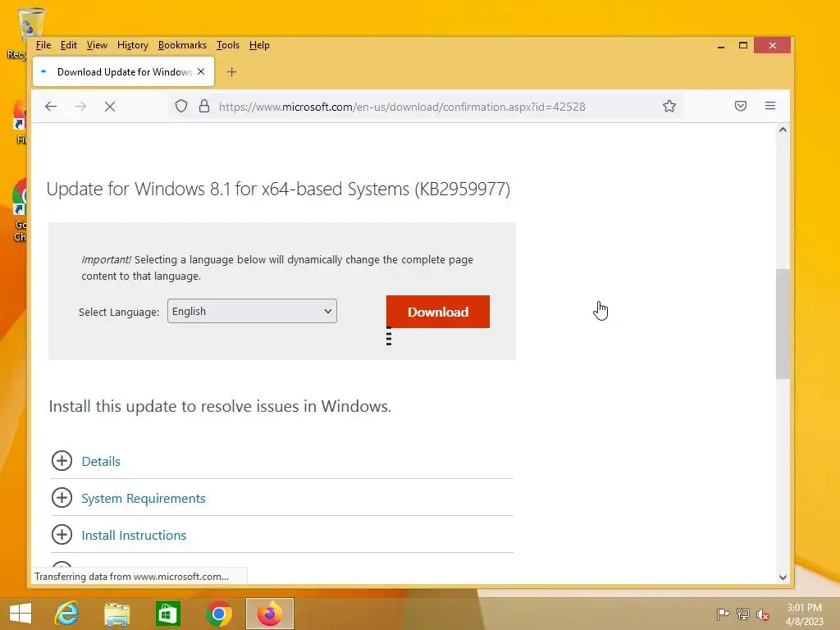Open the taskbar clock and date
The image size is (840, 630).
804,614
